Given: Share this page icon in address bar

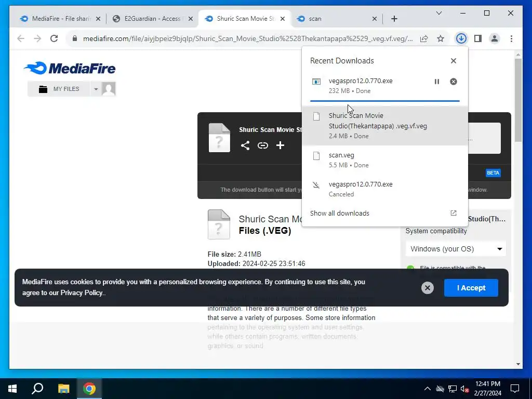Looking at the screenshot, I should (x=424, y=38).
